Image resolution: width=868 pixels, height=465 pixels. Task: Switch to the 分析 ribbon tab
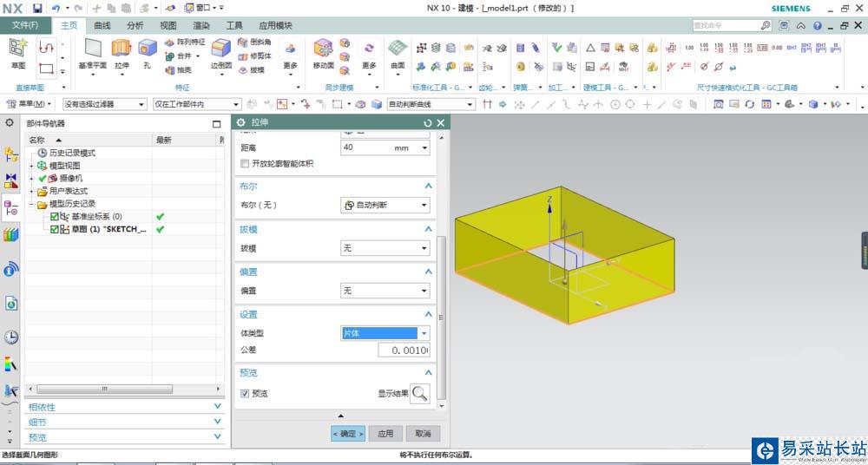135,25
